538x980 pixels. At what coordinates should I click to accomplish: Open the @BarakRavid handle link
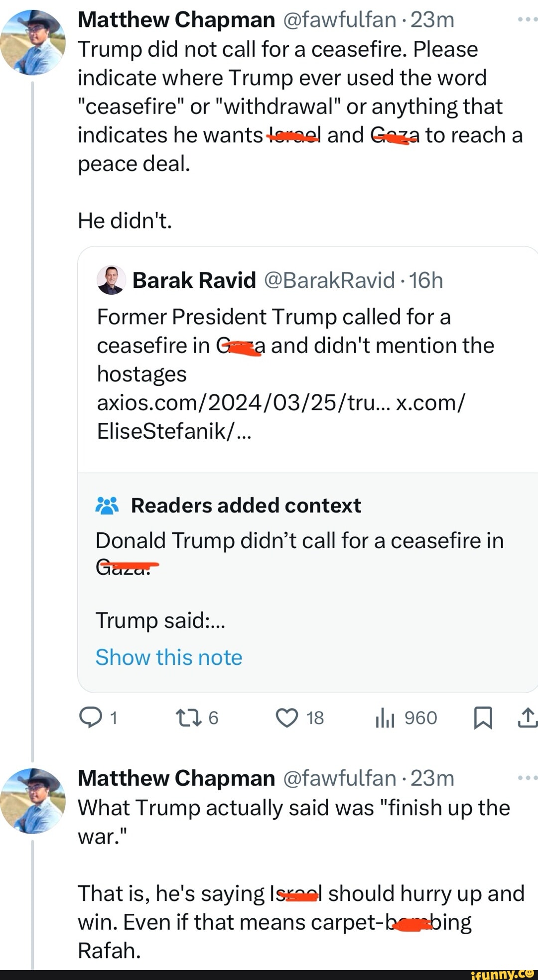(x=329, y=280)
